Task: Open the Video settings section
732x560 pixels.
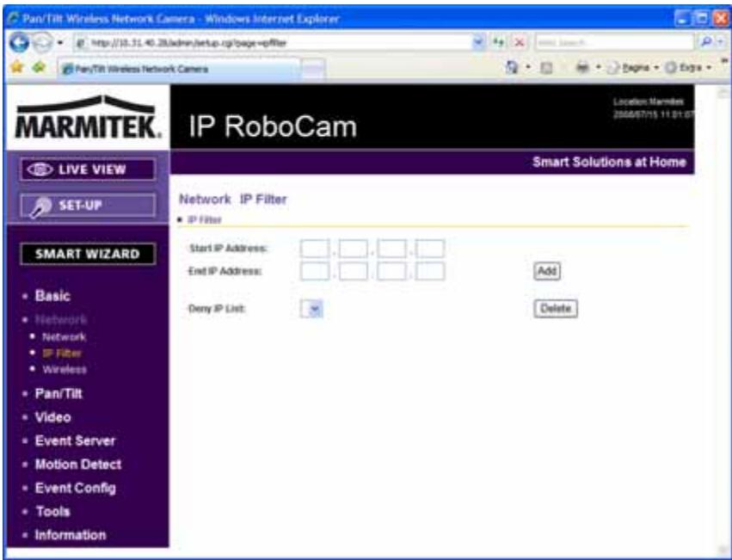Action: coord(52,417)
